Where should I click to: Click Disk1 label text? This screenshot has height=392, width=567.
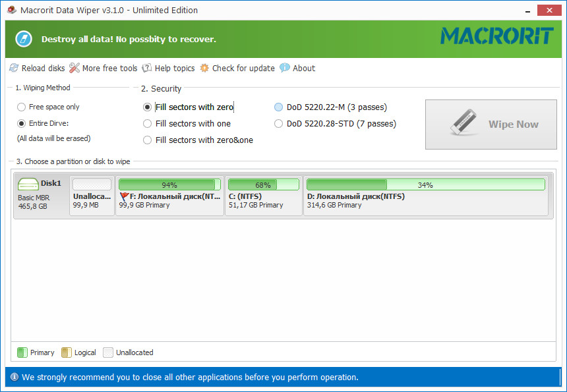[51, 183]
